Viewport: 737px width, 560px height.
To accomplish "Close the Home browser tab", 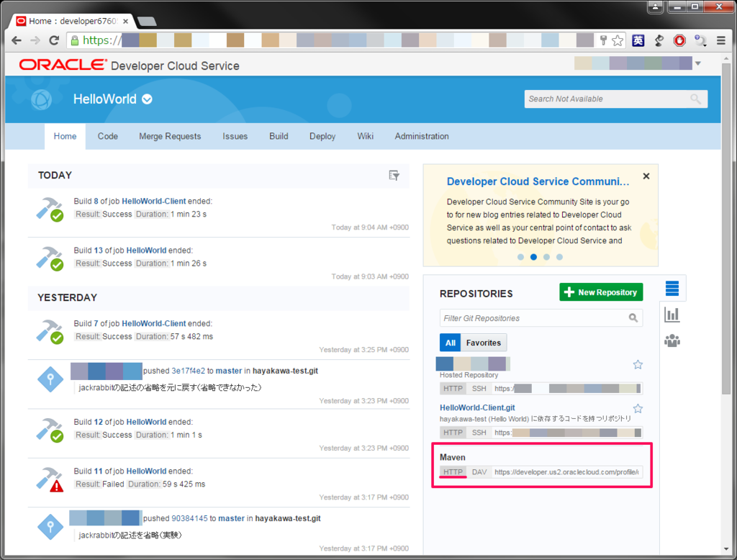I will (125, 21).
